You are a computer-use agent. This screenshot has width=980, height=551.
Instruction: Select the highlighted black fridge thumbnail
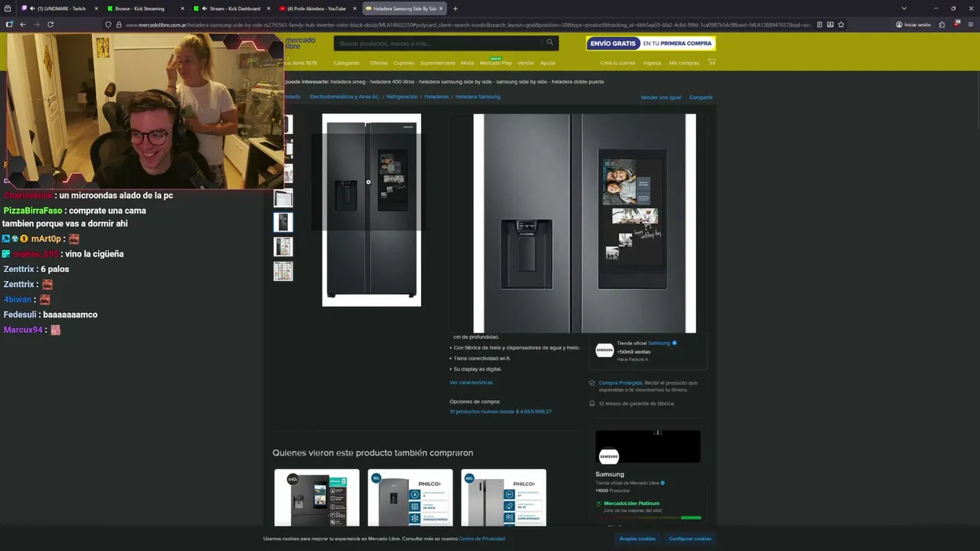283,222
